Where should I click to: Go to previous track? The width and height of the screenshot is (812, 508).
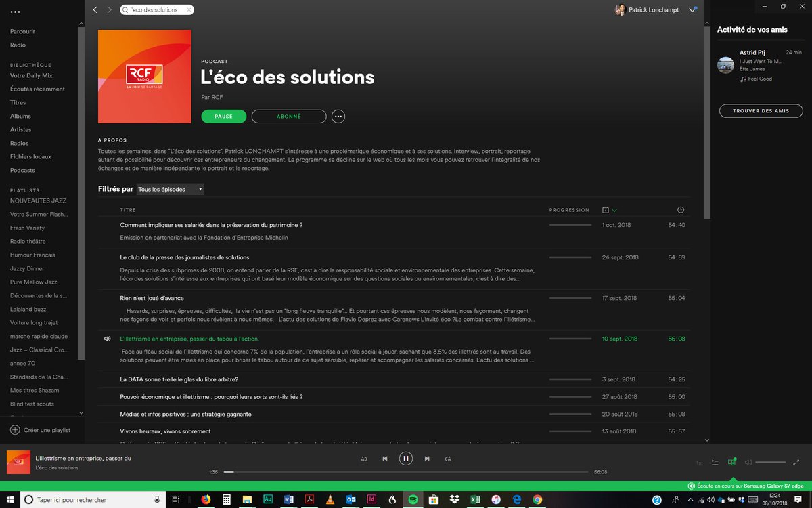click(x=385, y=459)
